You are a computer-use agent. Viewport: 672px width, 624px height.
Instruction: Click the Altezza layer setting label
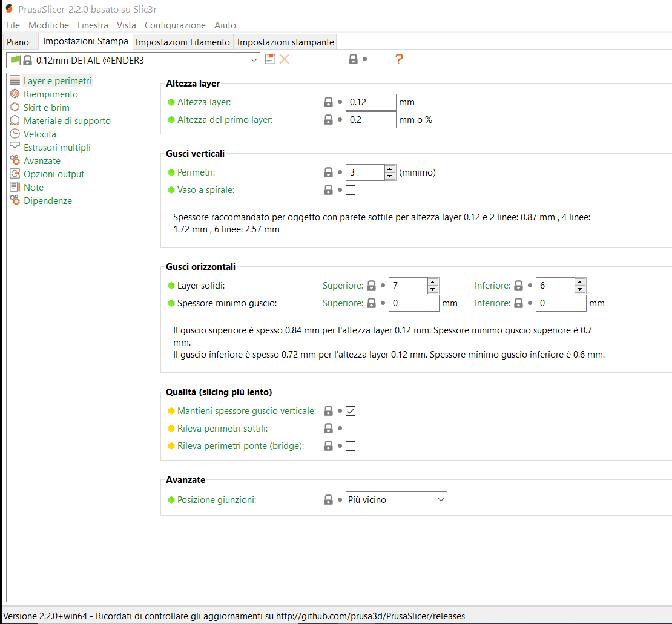point(204,102)
